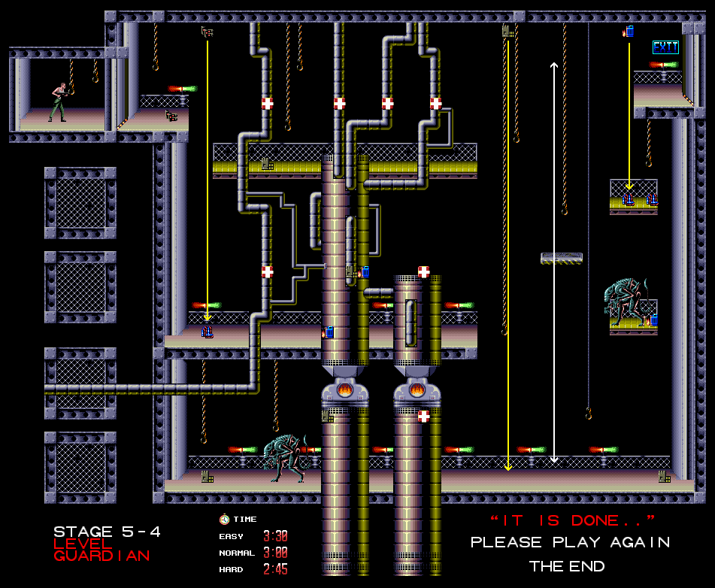Click the blue EXIT sign
Image resolution: width=715 pixels, height=588 pixels.
click(x=665, y=47)
